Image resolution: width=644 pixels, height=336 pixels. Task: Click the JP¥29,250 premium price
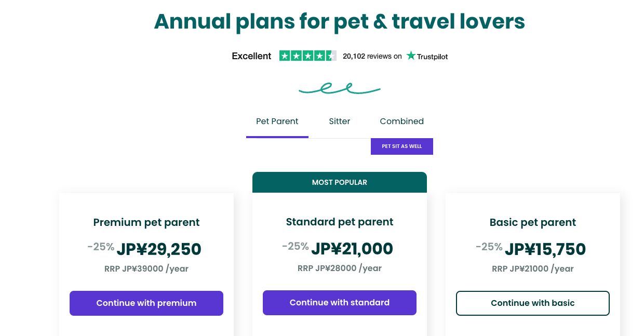(158, 249)
